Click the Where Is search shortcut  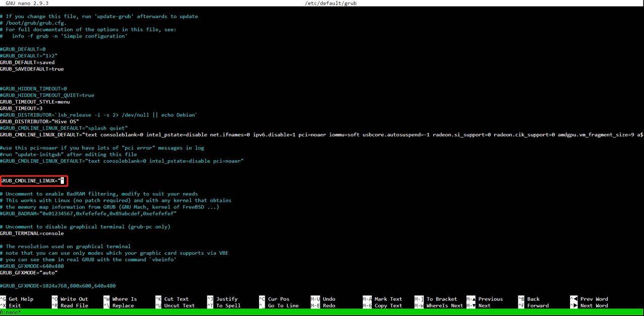click(x=124, y=299)
